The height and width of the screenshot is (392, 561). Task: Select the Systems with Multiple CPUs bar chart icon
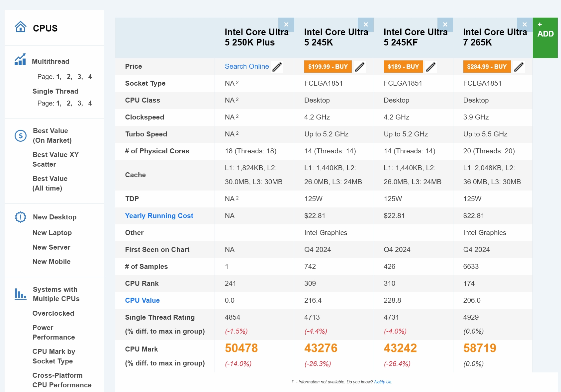[x=20, y=293]
